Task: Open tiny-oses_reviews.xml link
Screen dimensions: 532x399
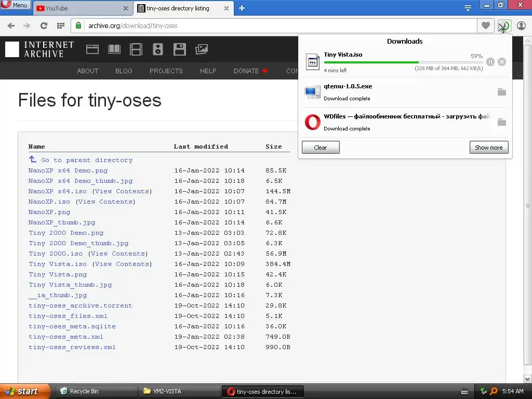Action: pos(72,347)
